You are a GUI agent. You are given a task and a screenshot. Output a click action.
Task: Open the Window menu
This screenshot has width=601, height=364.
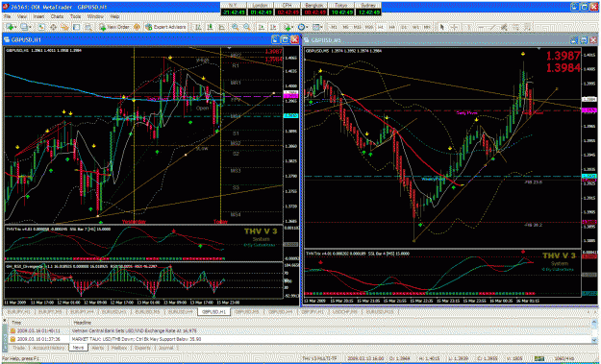95,17
